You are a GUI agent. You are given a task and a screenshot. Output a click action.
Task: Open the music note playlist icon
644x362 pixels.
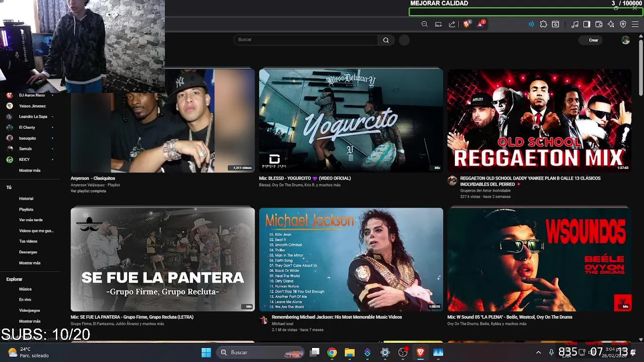click(x=575, y=24)
